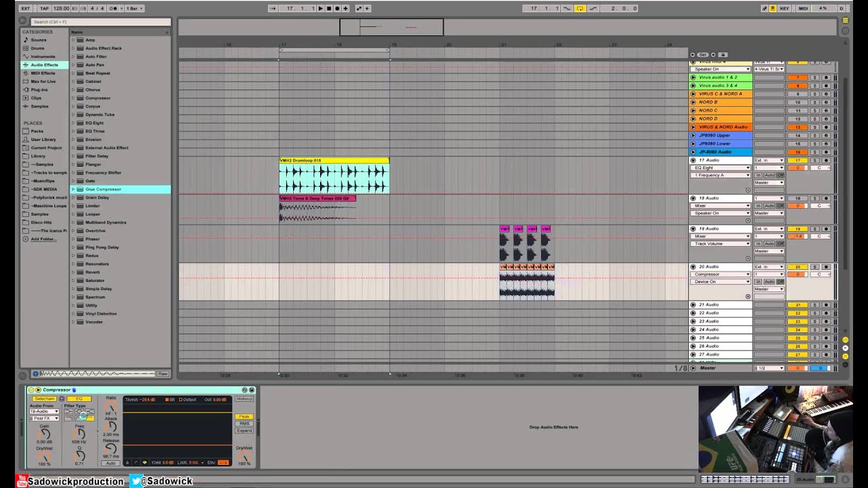Select Instruments category in browser
868x488 pixels.
tap(43, 56)
